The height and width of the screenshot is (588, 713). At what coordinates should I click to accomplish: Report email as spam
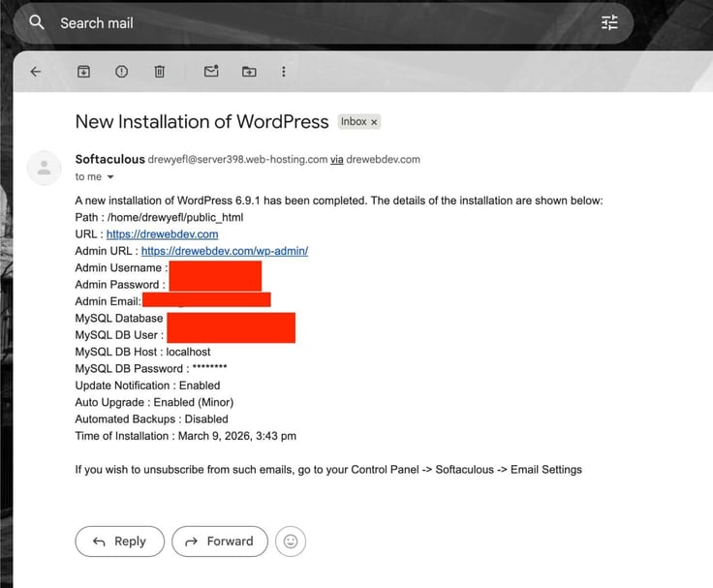tap(121, 72)
